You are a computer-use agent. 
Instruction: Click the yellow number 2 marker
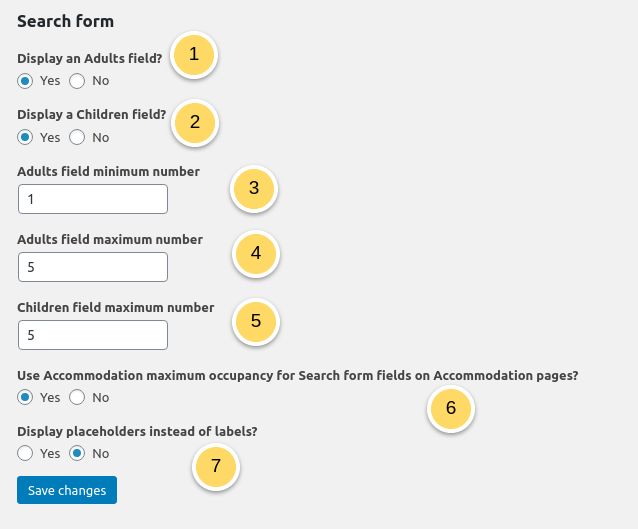tap(195, 122)
